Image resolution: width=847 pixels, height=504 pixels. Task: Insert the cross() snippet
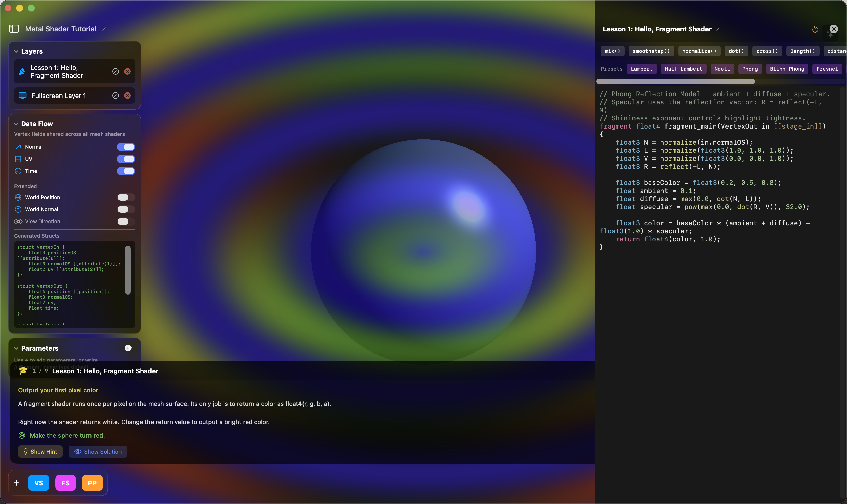pyautogui.click(x=767, y=51)
